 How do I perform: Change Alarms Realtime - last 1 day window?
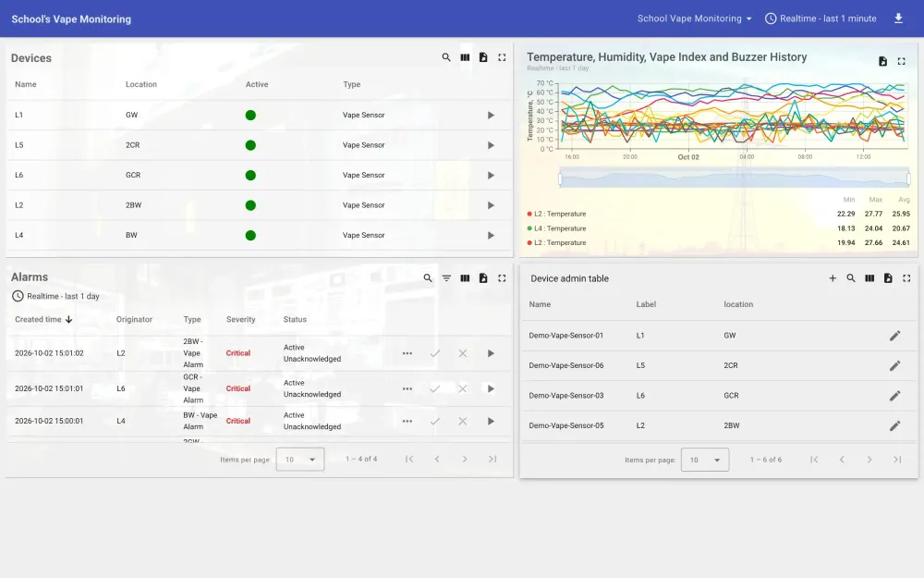(56, 296)
